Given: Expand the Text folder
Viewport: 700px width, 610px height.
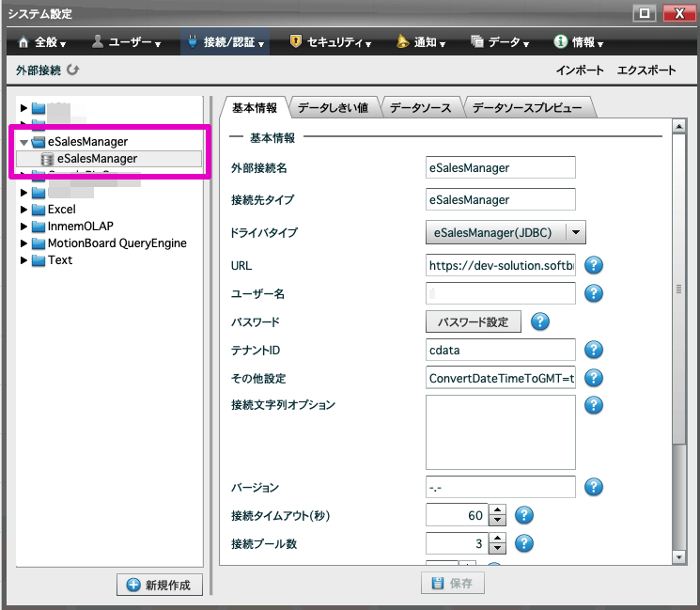Looking at the screenshot, I should (x=23, y=260).
